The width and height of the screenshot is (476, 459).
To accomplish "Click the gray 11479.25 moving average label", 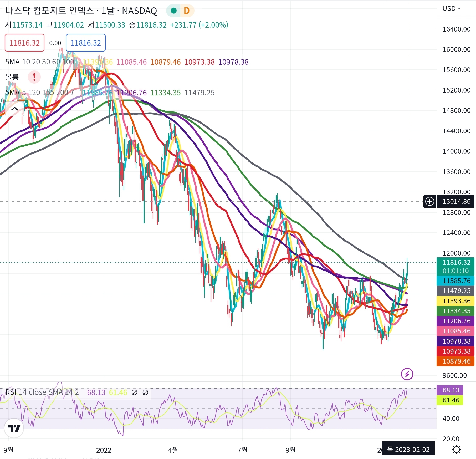I will (x=455, y=291).
